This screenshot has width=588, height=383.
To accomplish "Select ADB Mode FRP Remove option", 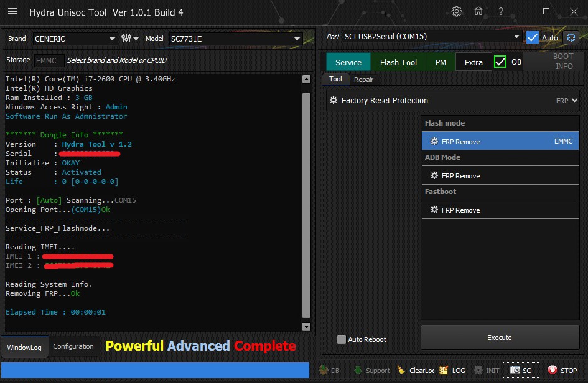I will click(x=500, y=175).
